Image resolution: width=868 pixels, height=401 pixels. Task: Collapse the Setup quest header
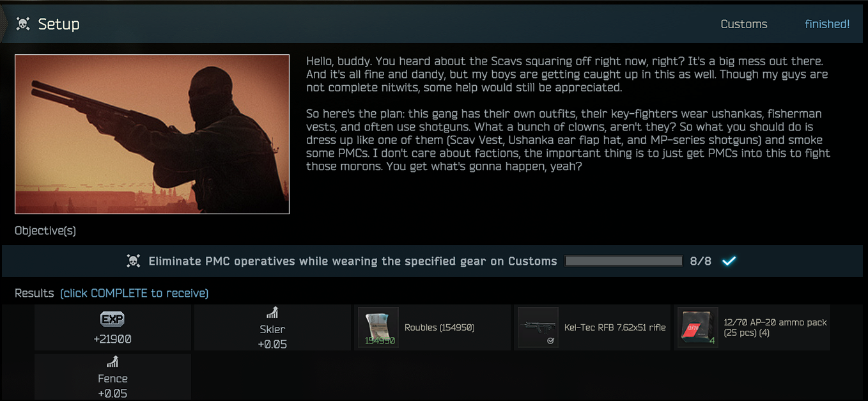434,24
